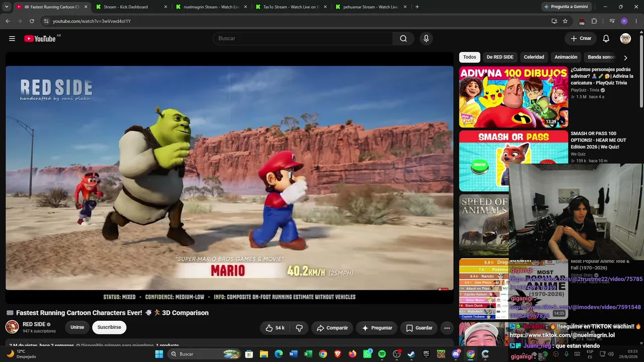Open the browser extensions puzzle icon
Image resolution: width=644 pixels, height=362 pixels.
click(x=594, y=21)
